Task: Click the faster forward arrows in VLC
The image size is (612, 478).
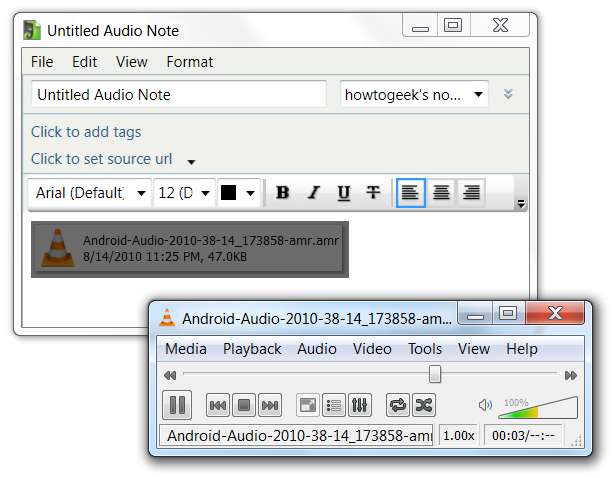Action: [571, 375]
